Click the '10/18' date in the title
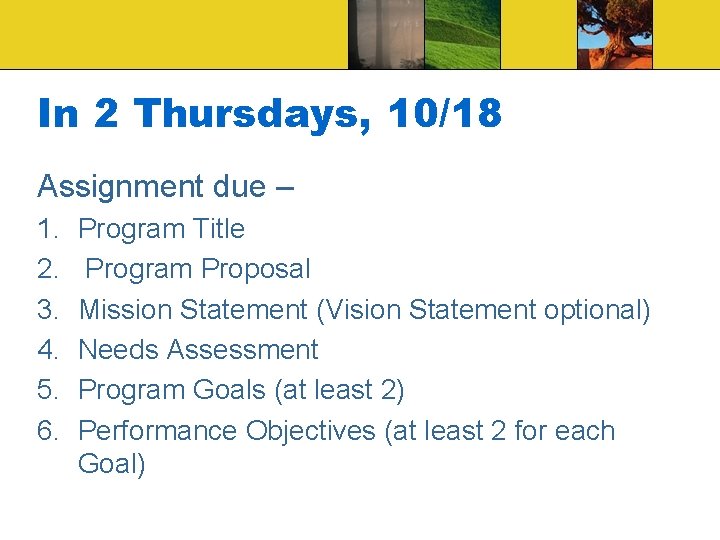Viewport: 720px width, 540px height. coord(445,114)
